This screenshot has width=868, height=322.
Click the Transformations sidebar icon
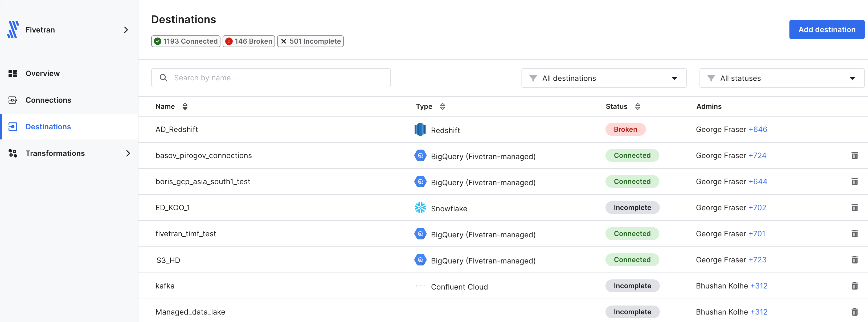(x=13, y=153)
